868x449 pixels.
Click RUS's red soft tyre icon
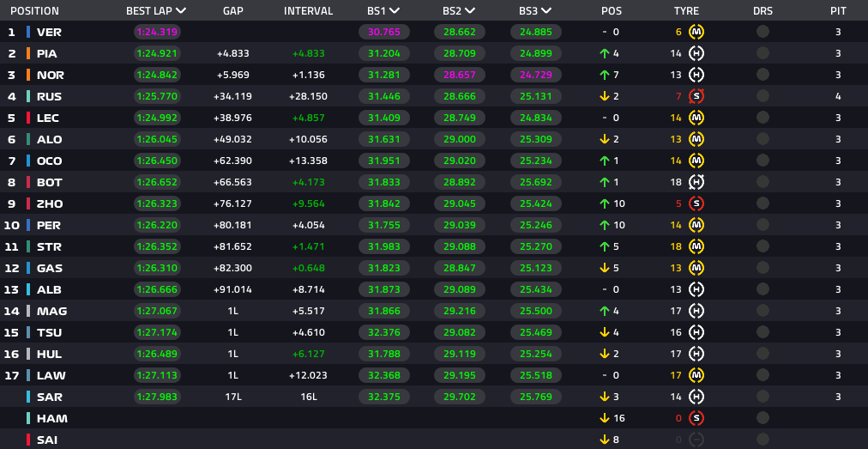click(x=696, y=96)
